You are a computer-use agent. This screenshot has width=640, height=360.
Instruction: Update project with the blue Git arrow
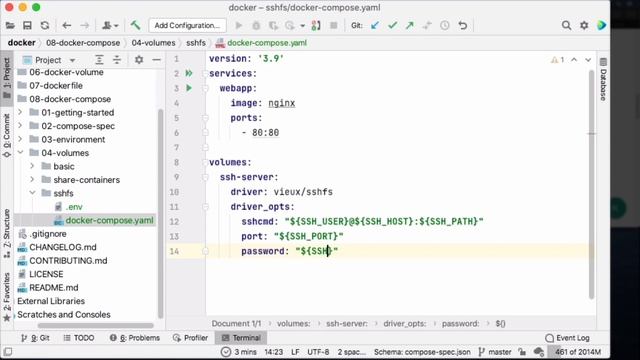375,25
